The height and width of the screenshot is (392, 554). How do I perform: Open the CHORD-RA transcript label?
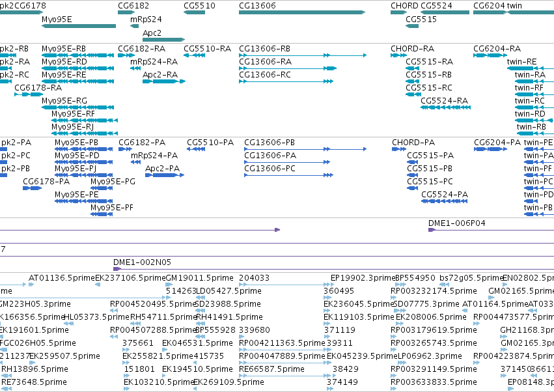click(413, 48)
